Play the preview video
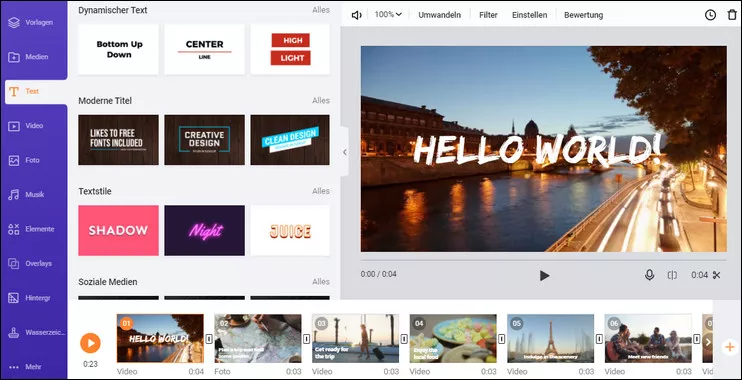Image resolution: width=742 pixels, height=380 pixels. tap(544, 275)
